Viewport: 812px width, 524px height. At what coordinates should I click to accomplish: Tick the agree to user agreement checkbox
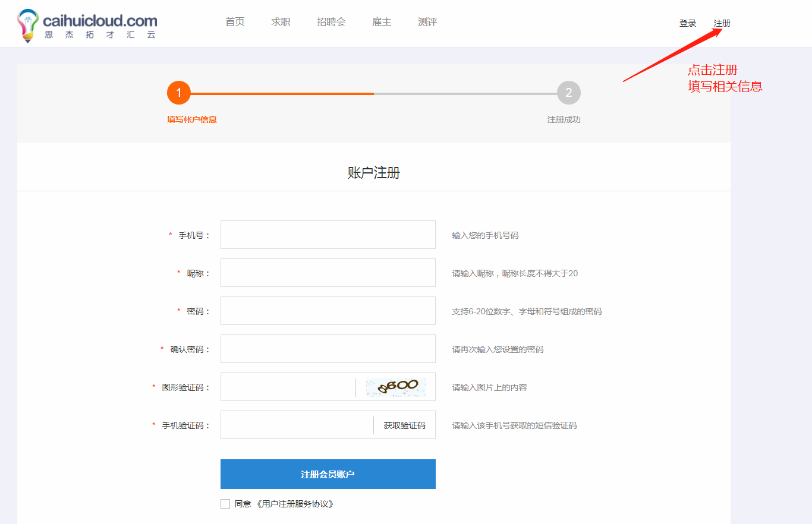tap(225, 504)
